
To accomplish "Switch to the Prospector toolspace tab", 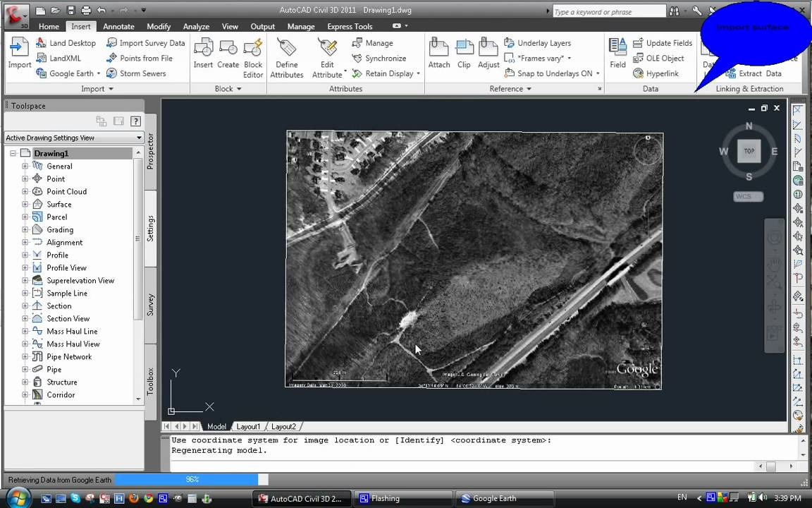I will coord(151,151).
